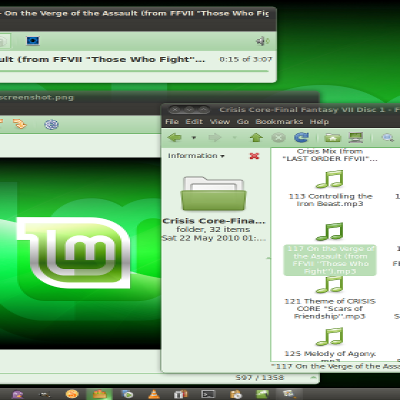Open VLC cone icon in taskbar
Image resolution: width=400 pixels, height=400 pixels.
point(154,394)
